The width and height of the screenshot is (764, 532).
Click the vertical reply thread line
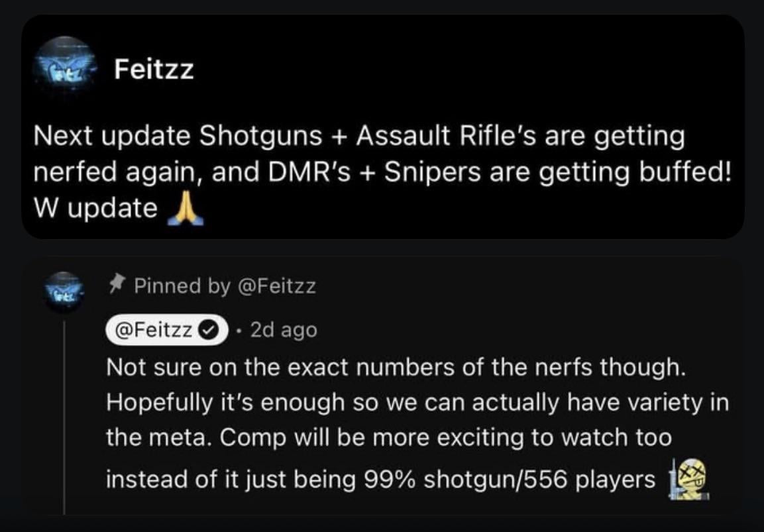[64, 417]
